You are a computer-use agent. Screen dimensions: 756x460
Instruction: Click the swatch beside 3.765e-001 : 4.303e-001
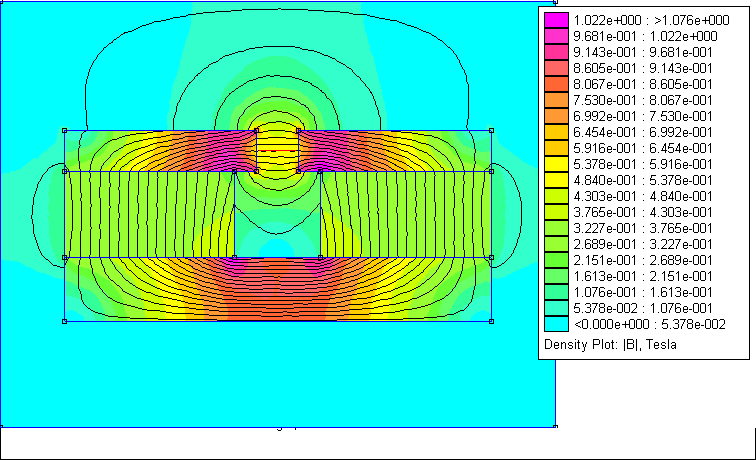556,212
